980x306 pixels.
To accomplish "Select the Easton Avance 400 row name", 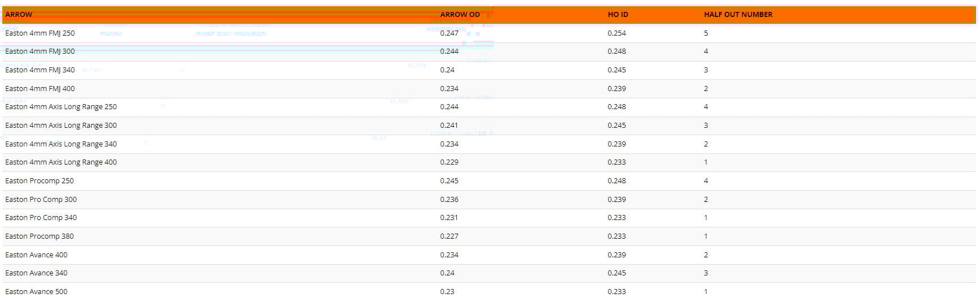I will [36, 255].
